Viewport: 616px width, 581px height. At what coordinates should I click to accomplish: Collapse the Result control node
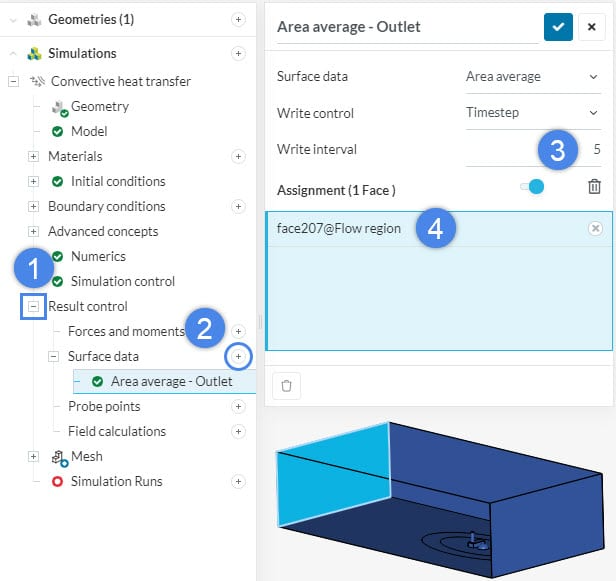[x=33, y=306]
